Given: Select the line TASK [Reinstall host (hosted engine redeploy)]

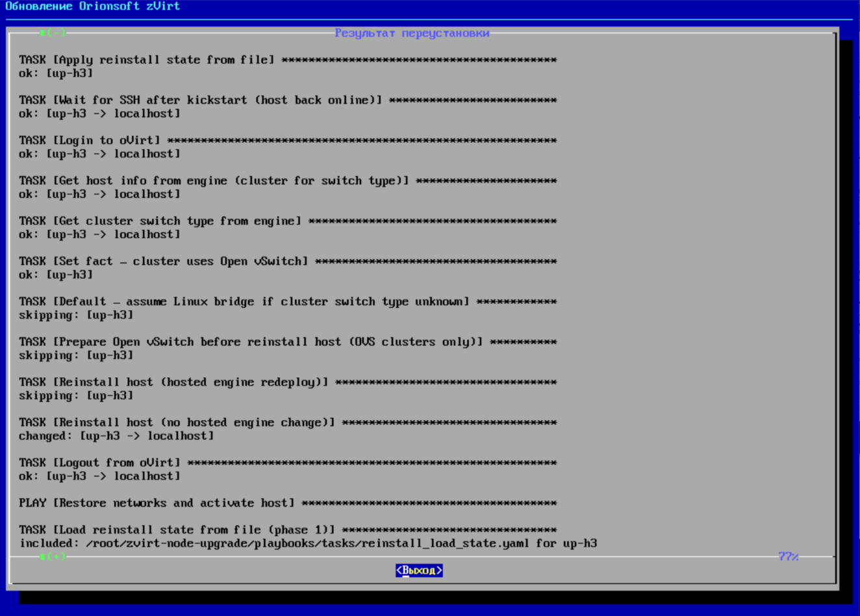Looking at the screenshot, I should pos(288,382).
